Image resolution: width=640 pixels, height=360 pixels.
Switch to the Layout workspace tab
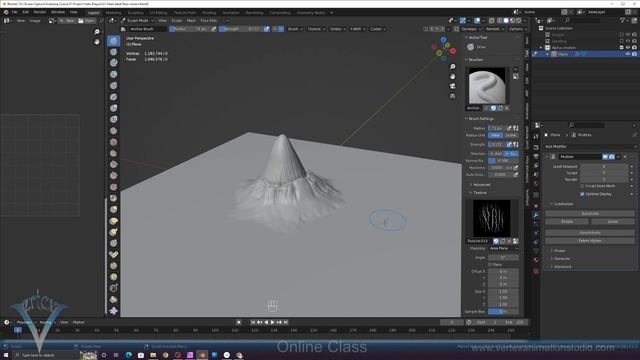(x=93, y=13)
